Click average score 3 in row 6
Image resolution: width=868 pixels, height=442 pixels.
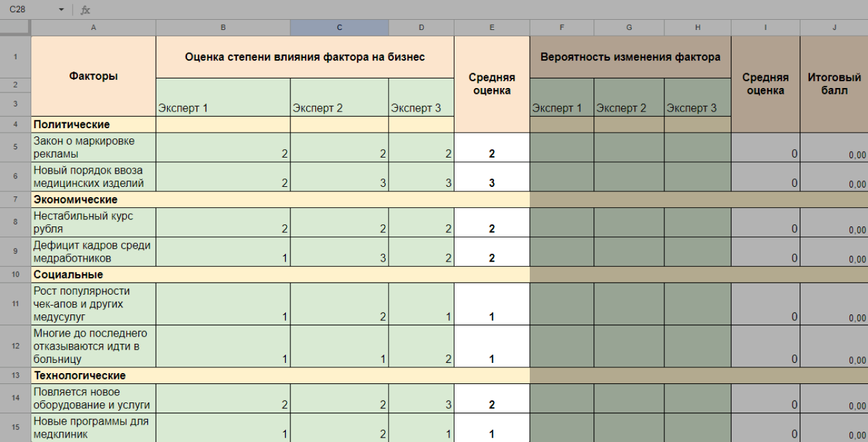[x=491, y=177]
